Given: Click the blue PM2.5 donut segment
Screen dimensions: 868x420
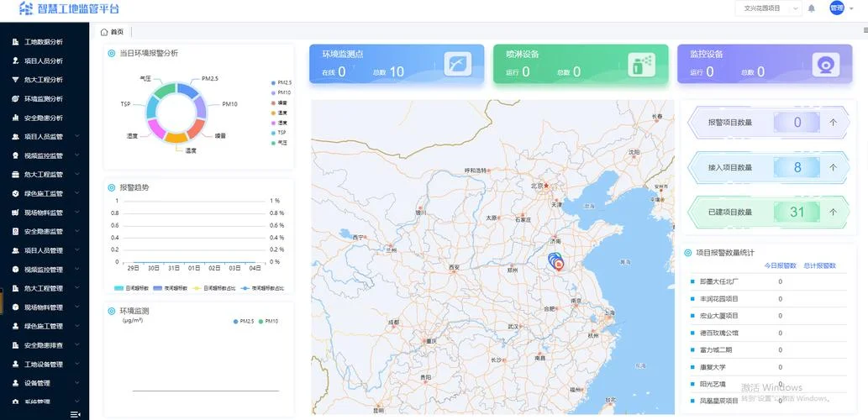Looking at the screenshot, I should point(187,90).
